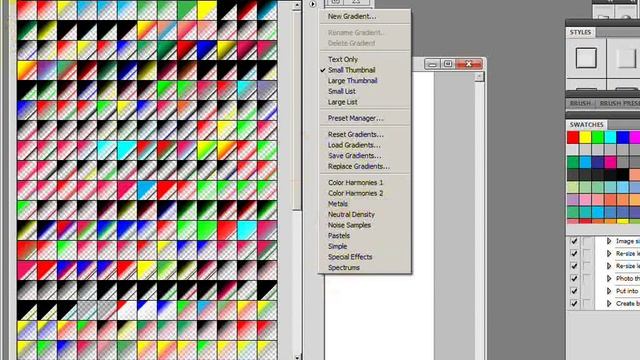Click the gradient picker scroll up arrow
The image size is (640, 360).
pos(297,5)
